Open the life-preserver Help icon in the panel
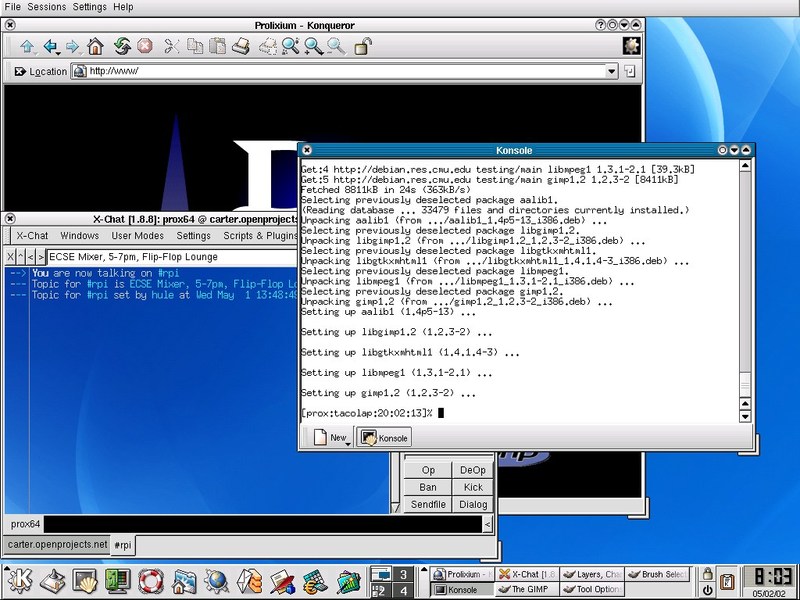This screenshot has height=600, width=800. click(x=151, y=581)
